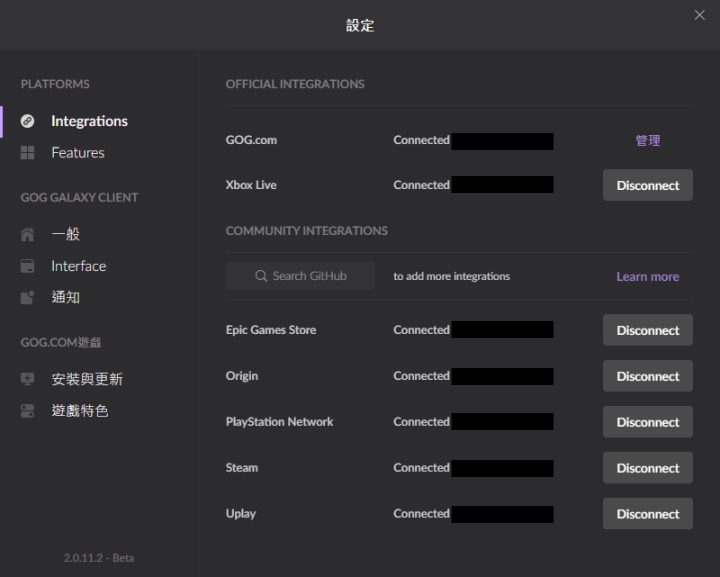Viewport: 720px width, 577px height.
Task: Disconnect the Xbox Live integration
Action: pos(647,185)
